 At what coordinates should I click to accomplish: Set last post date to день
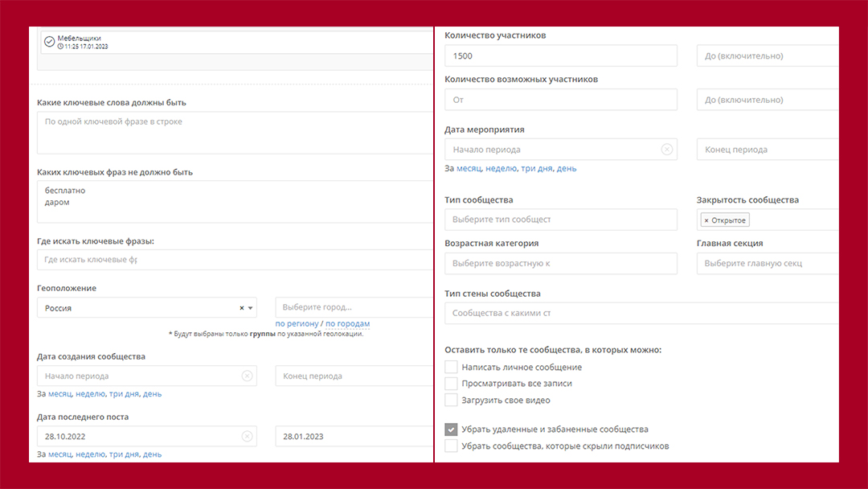tap(152, 454)
